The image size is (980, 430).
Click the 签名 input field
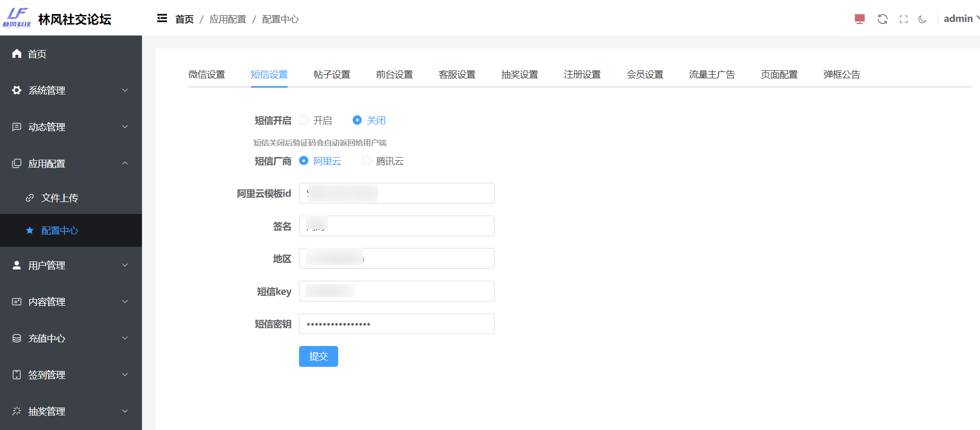coord(397,226)
